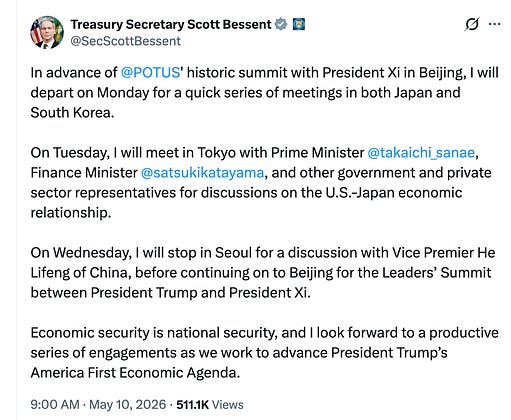
Task: Click the paragraph beginning "On Wednesday"
Action: 263,273
